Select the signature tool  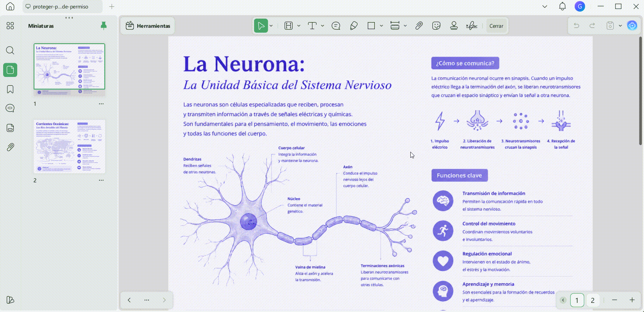(472, 26)
